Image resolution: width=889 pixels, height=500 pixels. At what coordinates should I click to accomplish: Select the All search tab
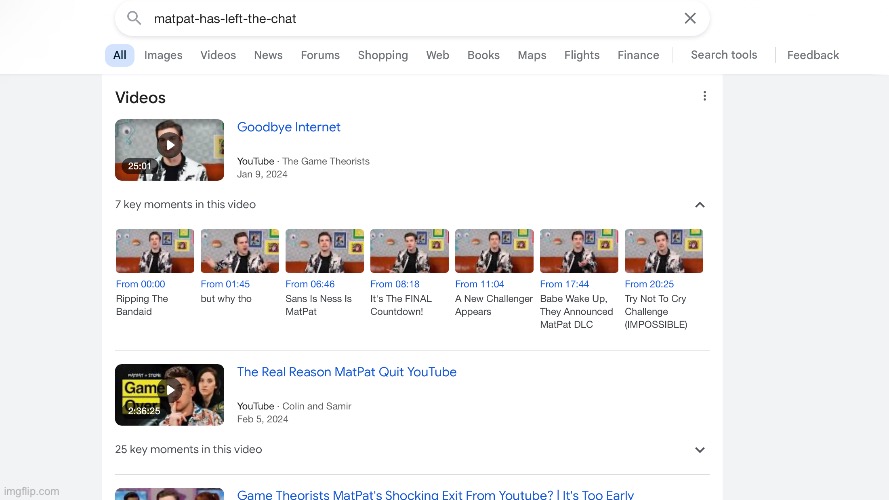coord(120,55)
